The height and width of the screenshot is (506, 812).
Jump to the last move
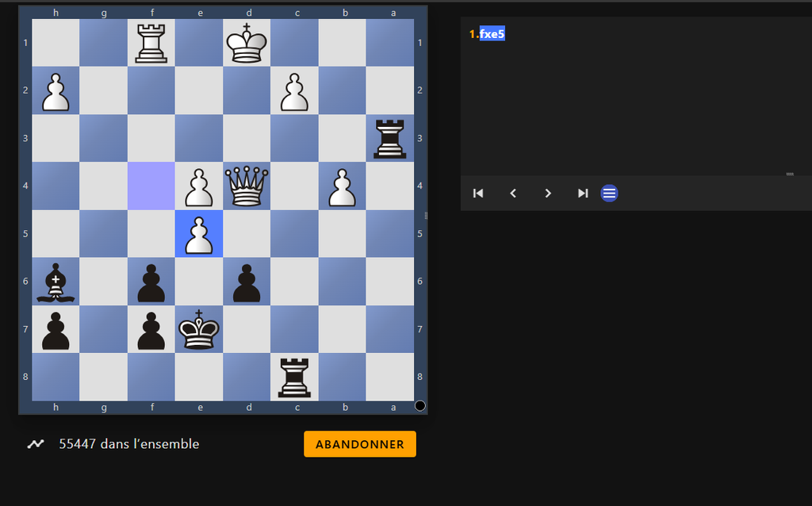click(x=583, y=194)
